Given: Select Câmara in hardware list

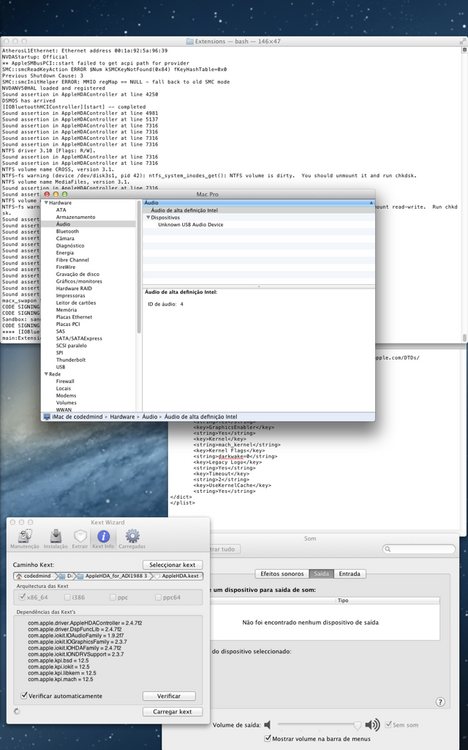Looking at the screenshot, I should 65,238.
